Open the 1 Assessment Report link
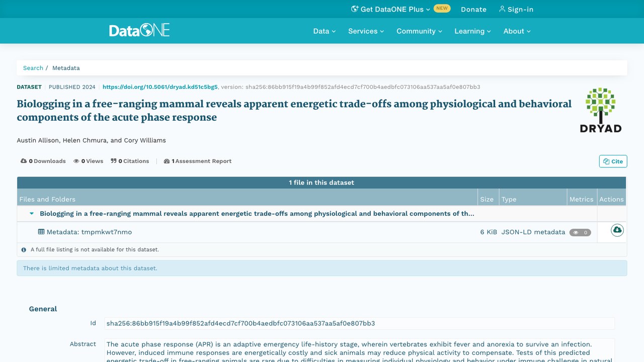This screenshot has height=362, width=644. tap(198, 161)
